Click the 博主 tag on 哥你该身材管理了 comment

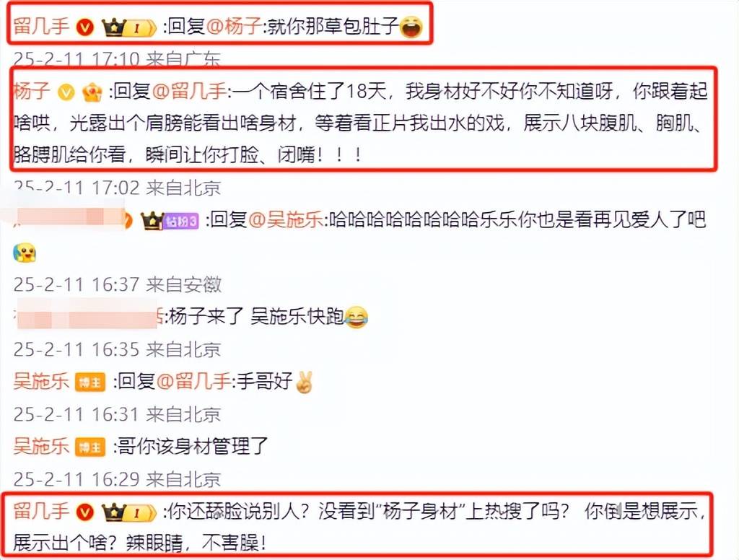coord(89,447)
